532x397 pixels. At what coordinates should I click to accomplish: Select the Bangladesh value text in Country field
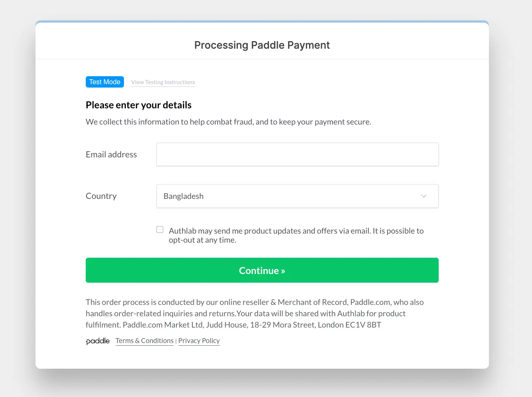(x=183, y=196)
